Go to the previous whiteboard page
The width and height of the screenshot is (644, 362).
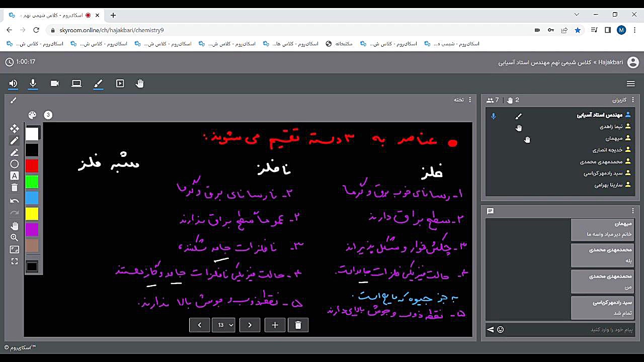tap(200, 325)
